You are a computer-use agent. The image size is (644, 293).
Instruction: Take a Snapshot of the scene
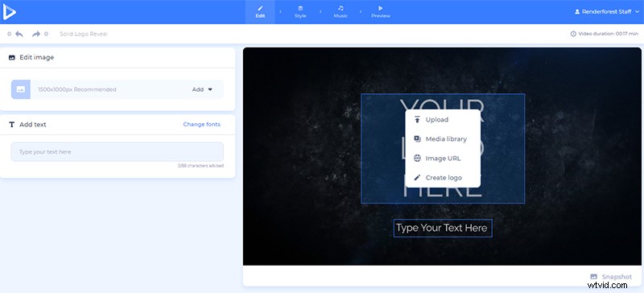click(611, 277)
